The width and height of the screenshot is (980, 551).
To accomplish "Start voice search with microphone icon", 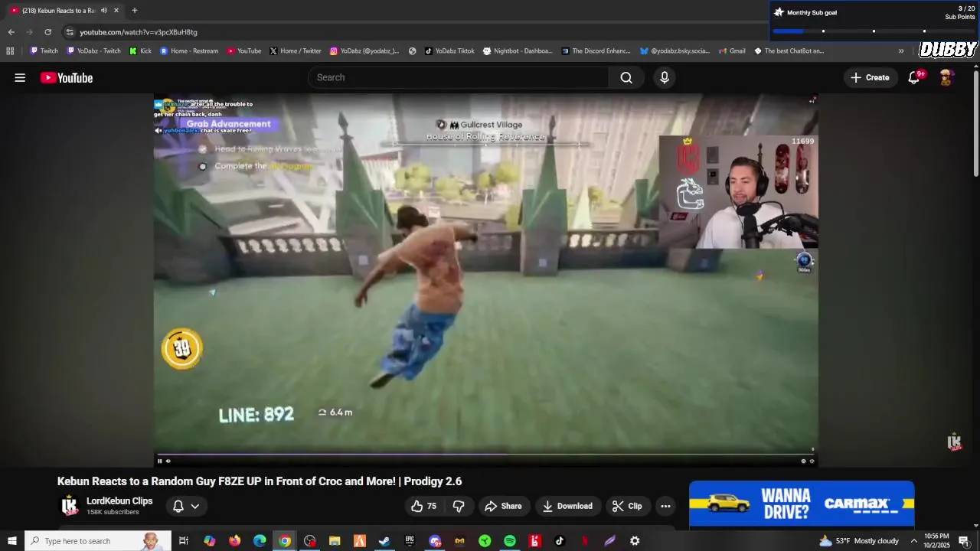I will [x=665, y=77].
